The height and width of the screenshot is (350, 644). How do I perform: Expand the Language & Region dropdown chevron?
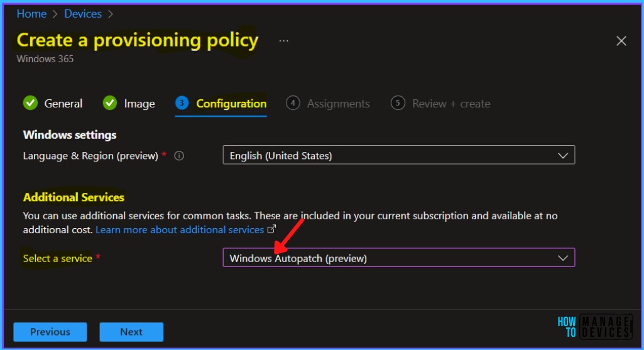(563, 155)
